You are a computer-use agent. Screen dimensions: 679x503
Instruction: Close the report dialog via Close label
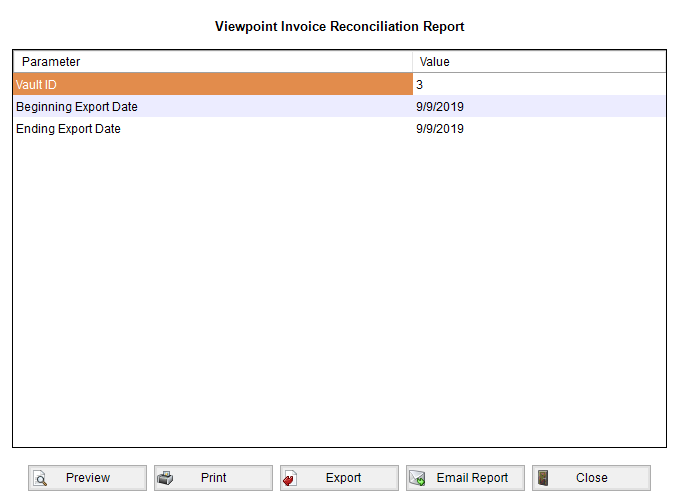pos(592,478)
